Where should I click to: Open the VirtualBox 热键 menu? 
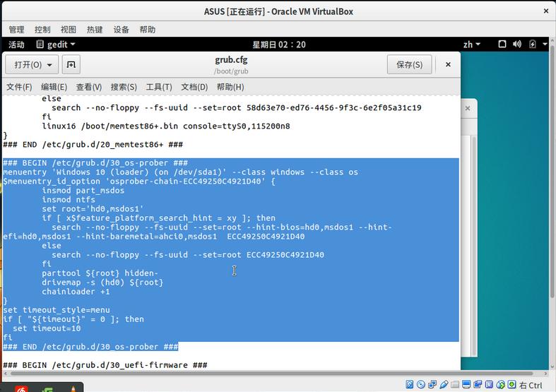(x=95, y=30)
